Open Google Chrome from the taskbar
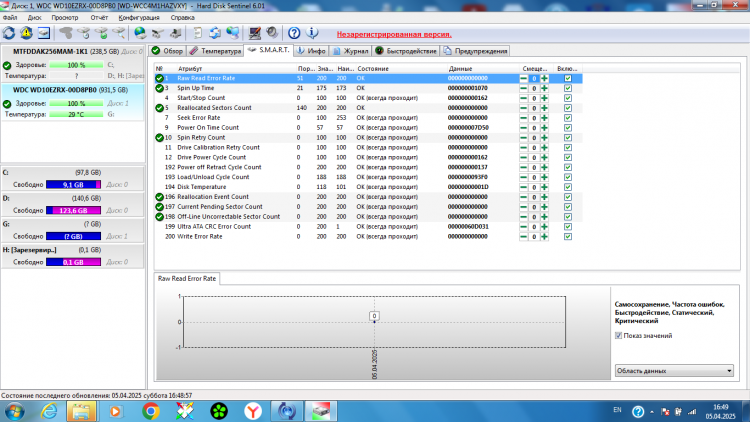Viewport: 750px width, 422px height. 151,411
